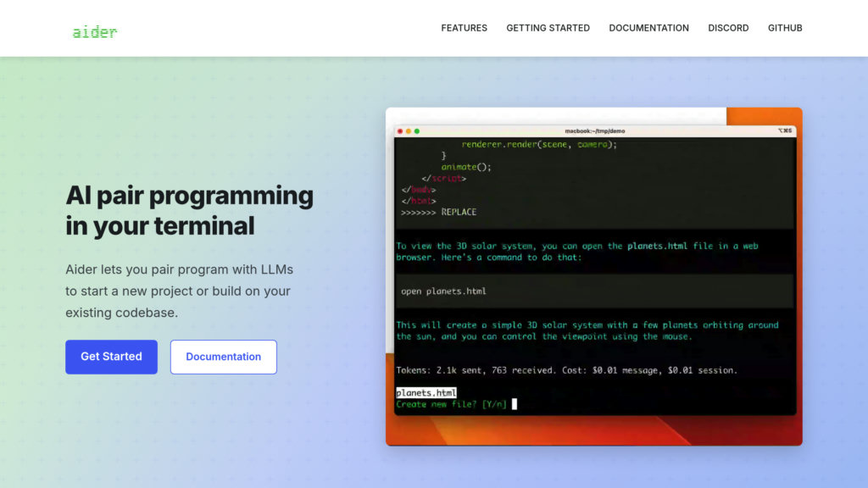Open the GitHub link in header
This screenshot has height=488, width=868.
tap(785, 28)
